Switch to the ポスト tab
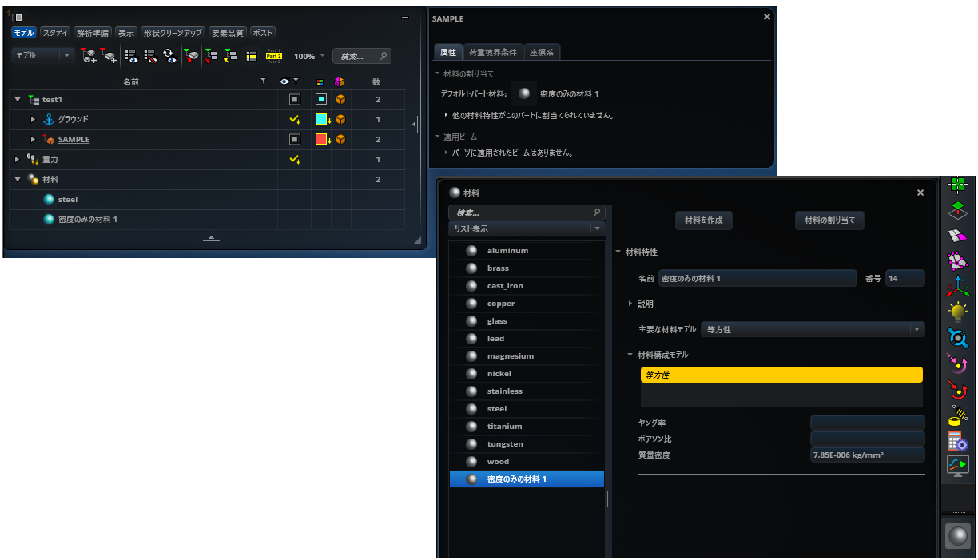 (x=263, y=33)
